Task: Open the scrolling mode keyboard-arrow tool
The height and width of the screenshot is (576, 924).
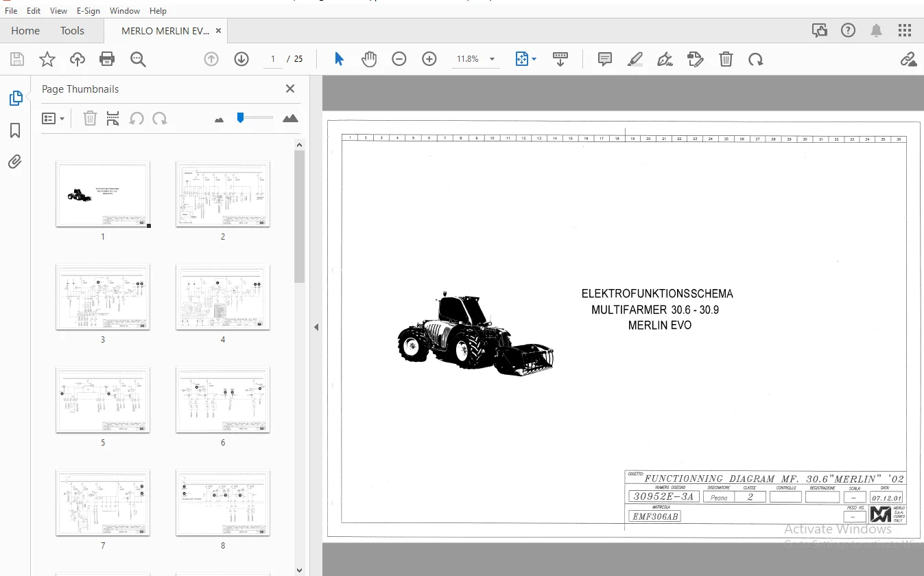Action: pos(560,59)
